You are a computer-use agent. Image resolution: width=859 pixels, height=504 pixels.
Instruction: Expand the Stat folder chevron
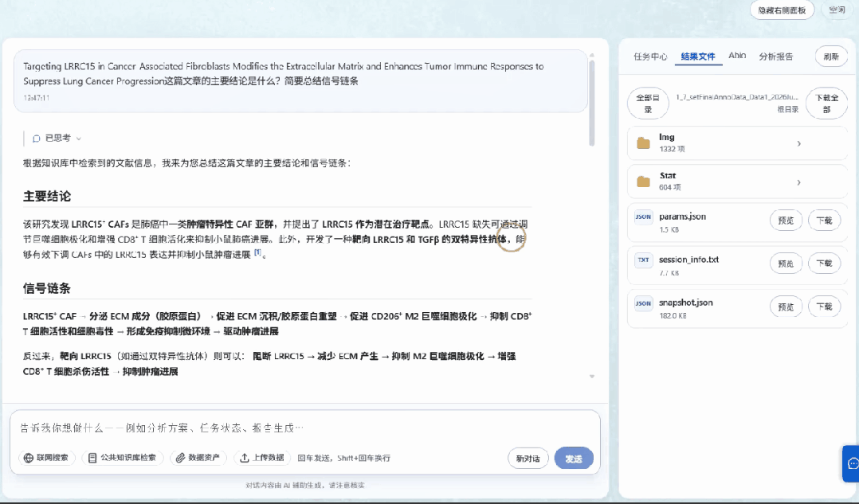coord(798,182)
